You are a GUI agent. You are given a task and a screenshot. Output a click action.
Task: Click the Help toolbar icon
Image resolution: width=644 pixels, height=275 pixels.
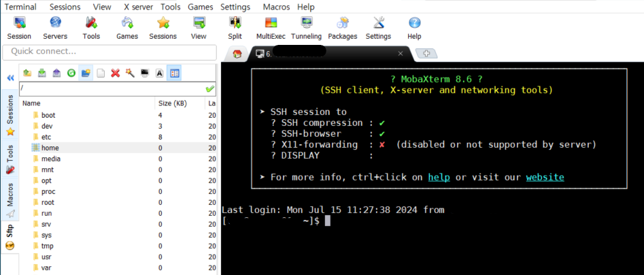pyautogui.click(x=414, y=28)
